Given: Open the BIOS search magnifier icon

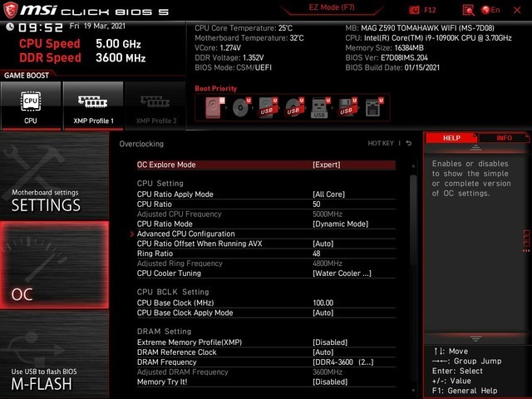Looking at the screenshot, I should [x=469, y=10].
